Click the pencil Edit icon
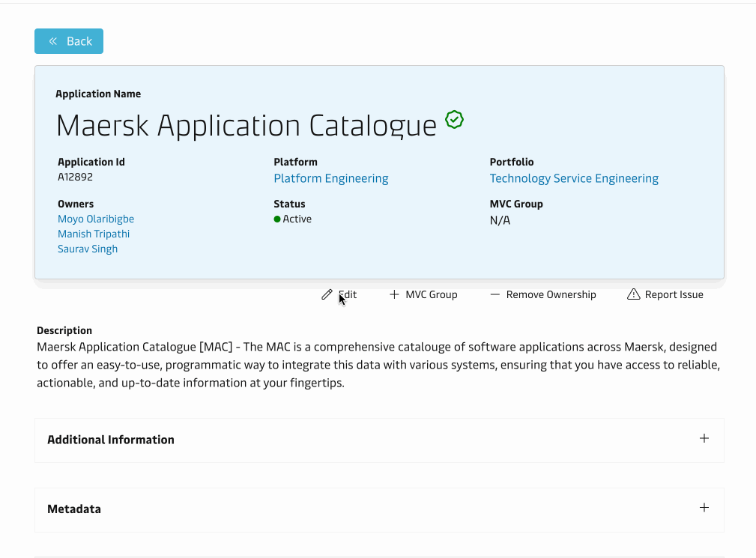This screenshot has height=558, width=756. coord(327,294)
